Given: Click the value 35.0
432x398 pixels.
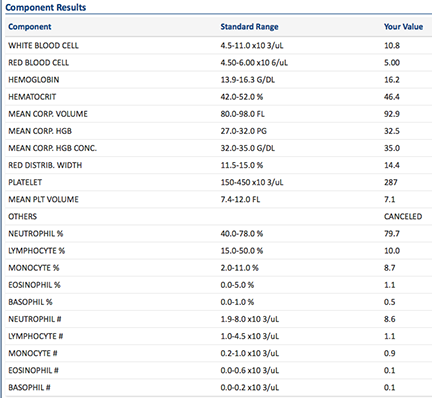Looking at the screenshot, I should (392, 148).
